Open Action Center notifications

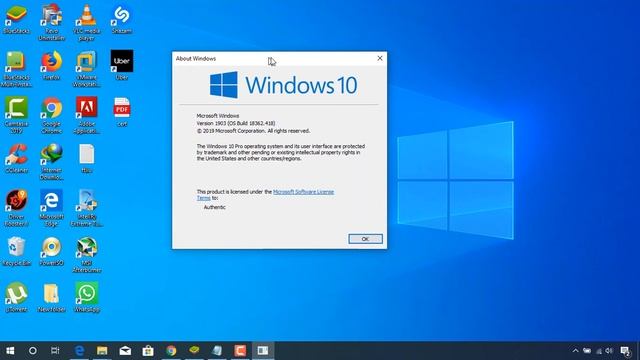(625, 351)
